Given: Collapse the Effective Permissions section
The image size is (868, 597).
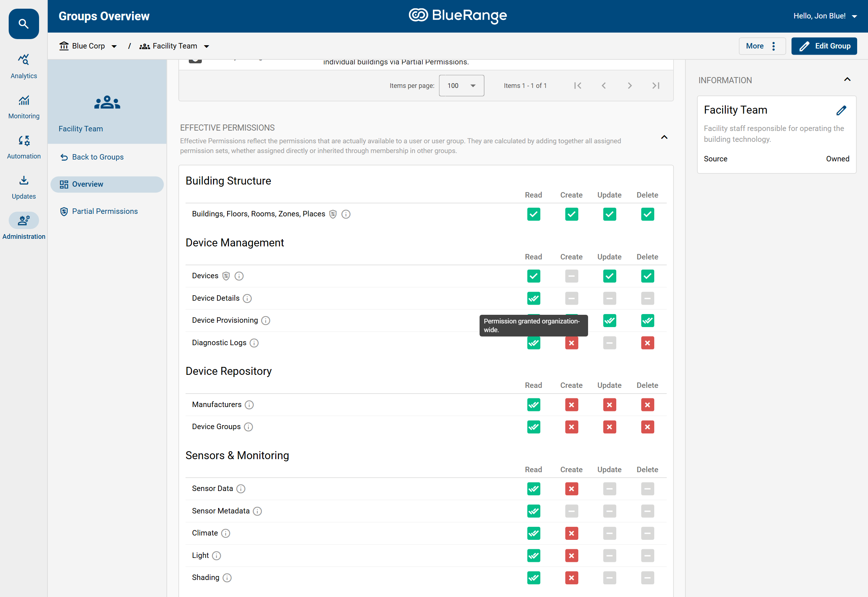Looking at the screenshot, I should (x=664, y=137).
